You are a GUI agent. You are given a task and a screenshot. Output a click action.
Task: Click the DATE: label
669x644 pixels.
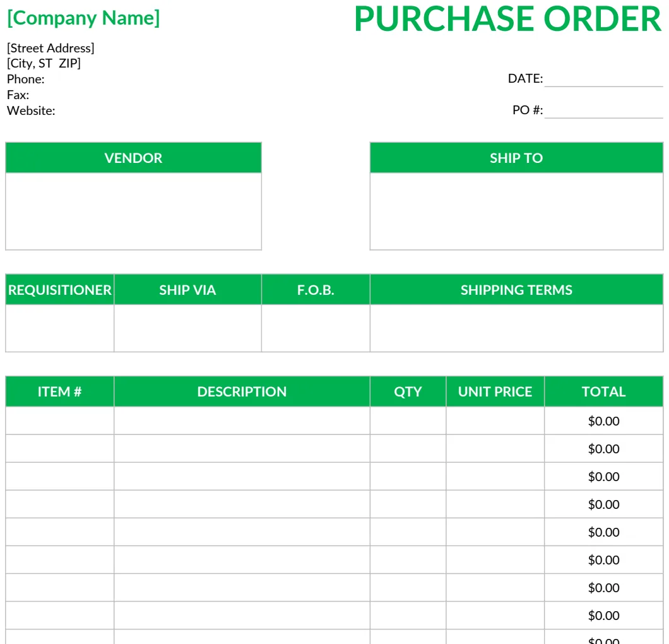pos(525,78)
